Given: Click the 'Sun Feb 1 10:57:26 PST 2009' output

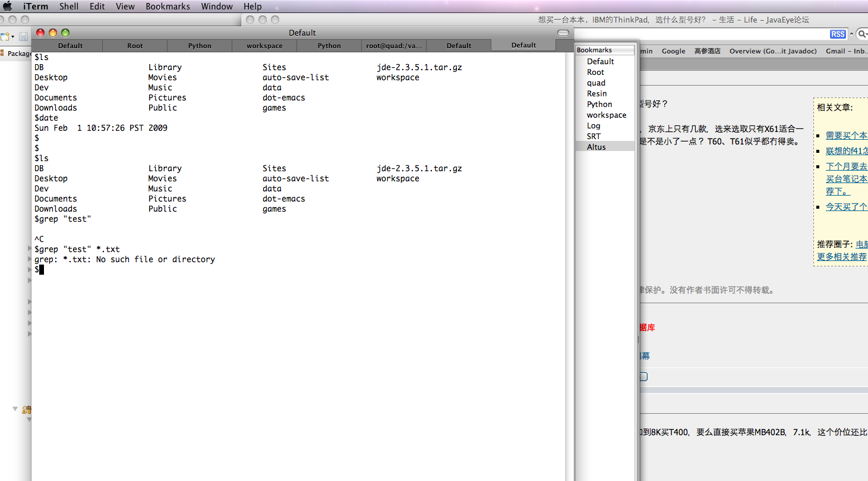Looking at the screenshot, I should [x=101, y=128].
